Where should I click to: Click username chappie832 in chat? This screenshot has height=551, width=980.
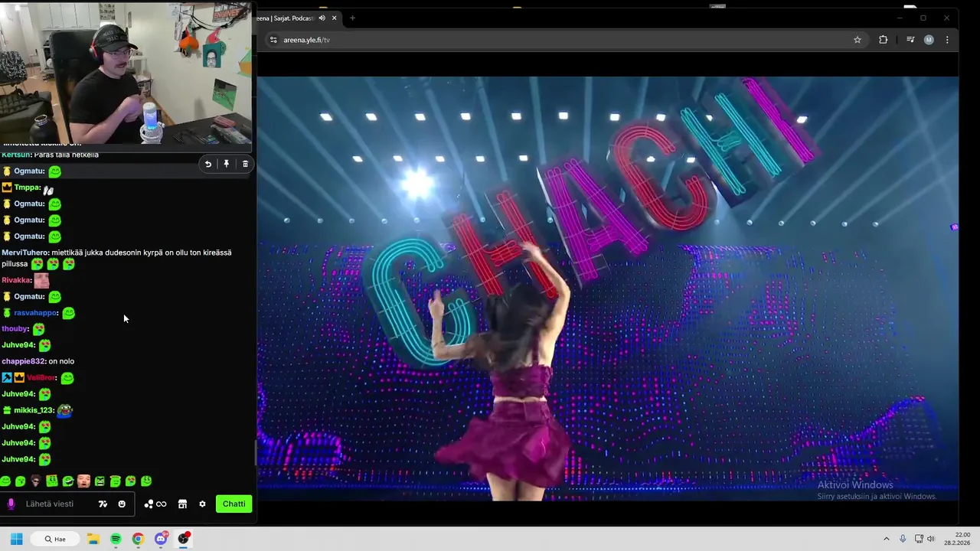point(23,361)
